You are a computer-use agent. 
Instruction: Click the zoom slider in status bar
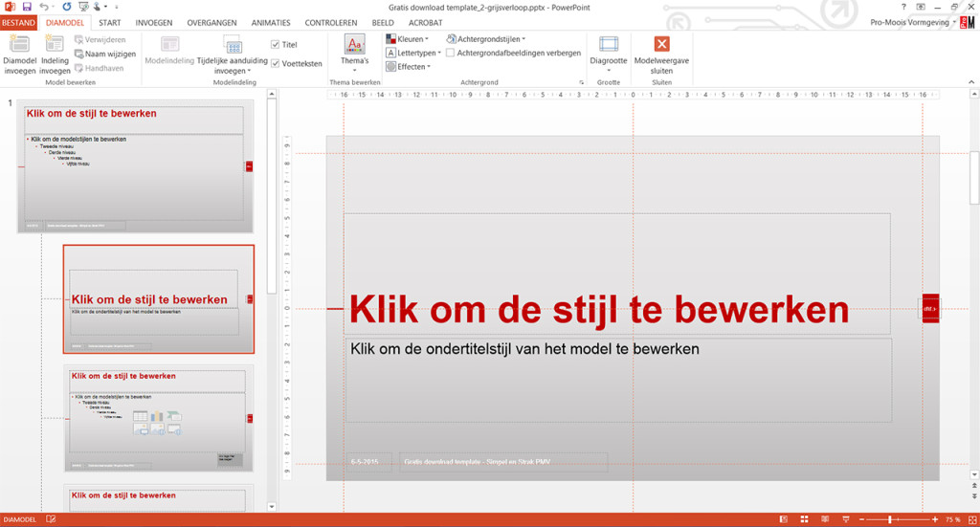coord(890,519)
